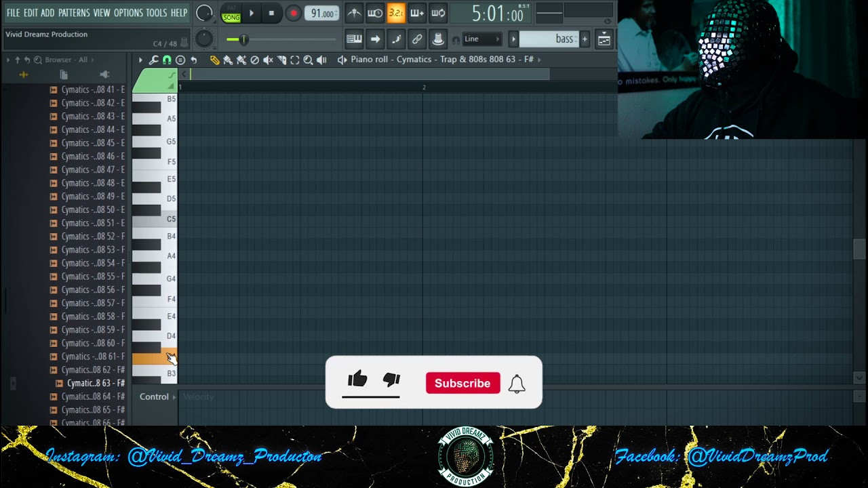Screen dimensions: 868x488
Task: Click the green horizontal slider handle
Action: point(243,39)
